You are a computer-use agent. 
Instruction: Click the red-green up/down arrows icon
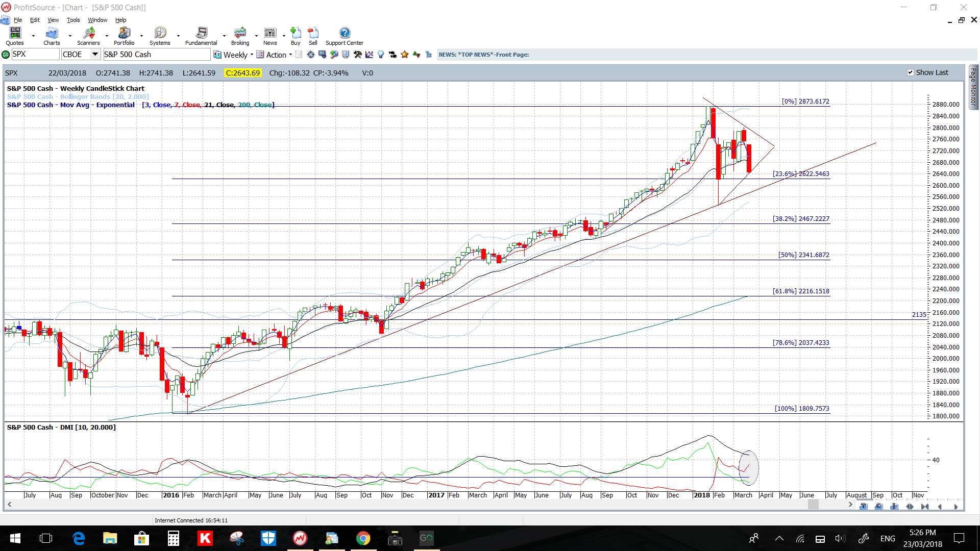click(x=416, y=55)
